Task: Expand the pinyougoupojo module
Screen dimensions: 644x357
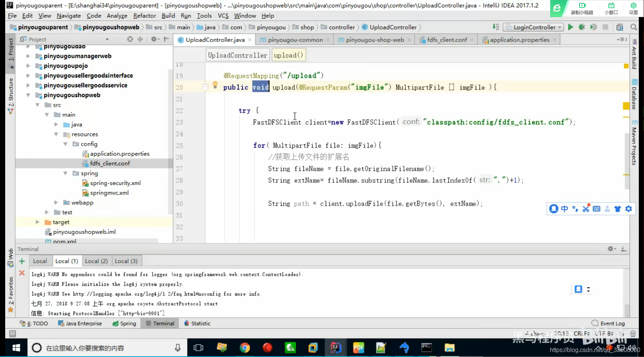Action: pos(28,66)
